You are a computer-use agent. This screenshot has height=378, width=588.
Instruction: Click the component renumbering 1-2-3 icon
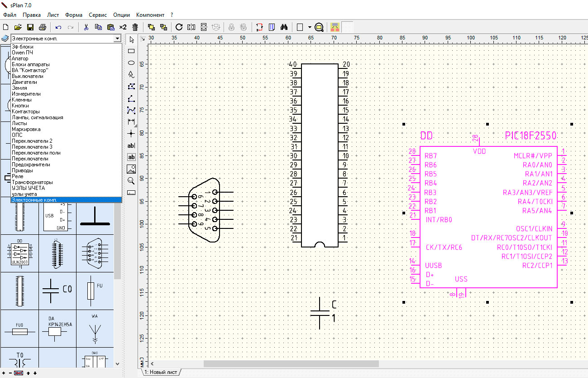click(260, 27)
